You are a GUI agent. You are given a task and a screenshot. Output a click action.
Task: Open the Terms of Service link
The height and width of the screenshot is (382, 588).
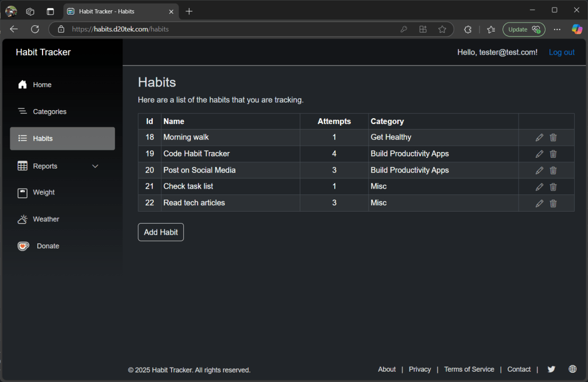click(x=469, y=369)
